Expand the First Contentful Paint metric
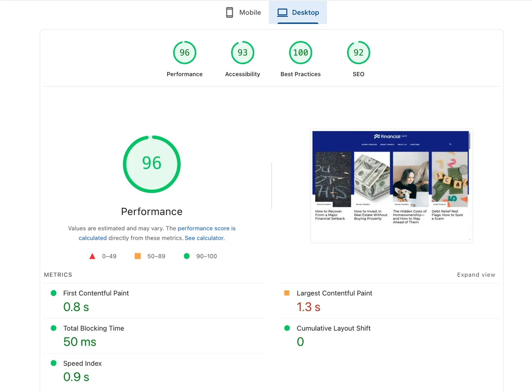Screen dimensions: 532x392 (155, 301)
